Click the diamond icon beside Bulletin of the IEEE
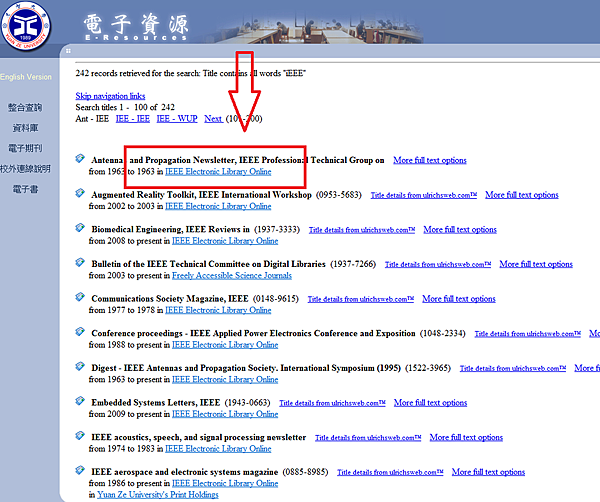Viewport: 600px width, 502px height. coord(80,262)
